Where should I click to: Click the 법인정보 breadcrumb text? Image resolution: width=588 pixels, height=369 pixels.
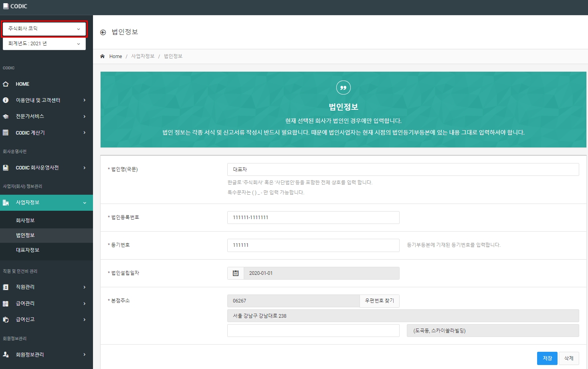tap(173, 56)
